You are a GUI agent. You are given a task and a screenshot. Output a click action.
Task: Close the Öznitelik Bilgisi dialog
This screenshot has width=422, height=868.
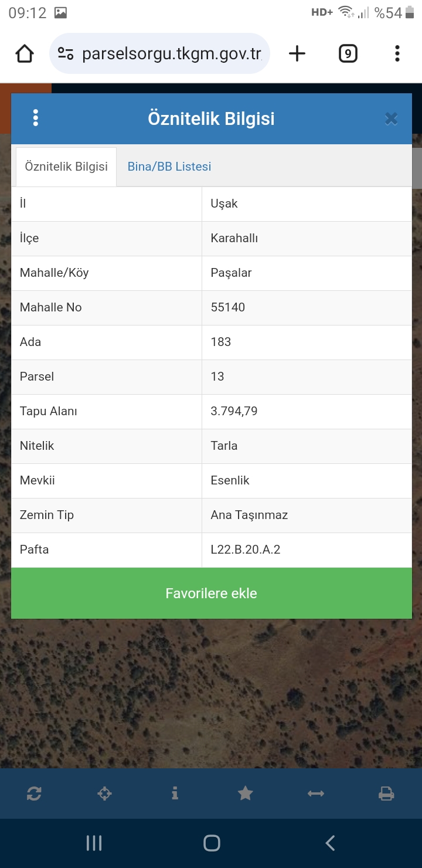[x=391, y=119]
